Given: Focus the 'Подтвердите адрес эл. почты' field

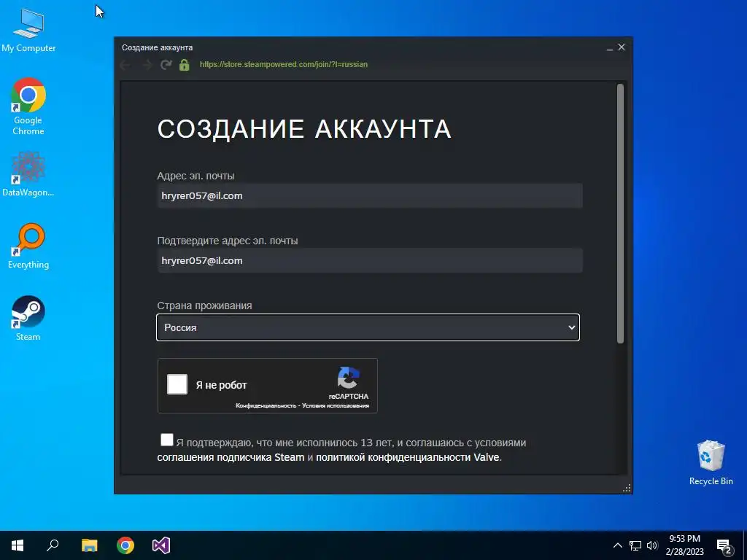Looking at the screenshot, I should [370, 260].
